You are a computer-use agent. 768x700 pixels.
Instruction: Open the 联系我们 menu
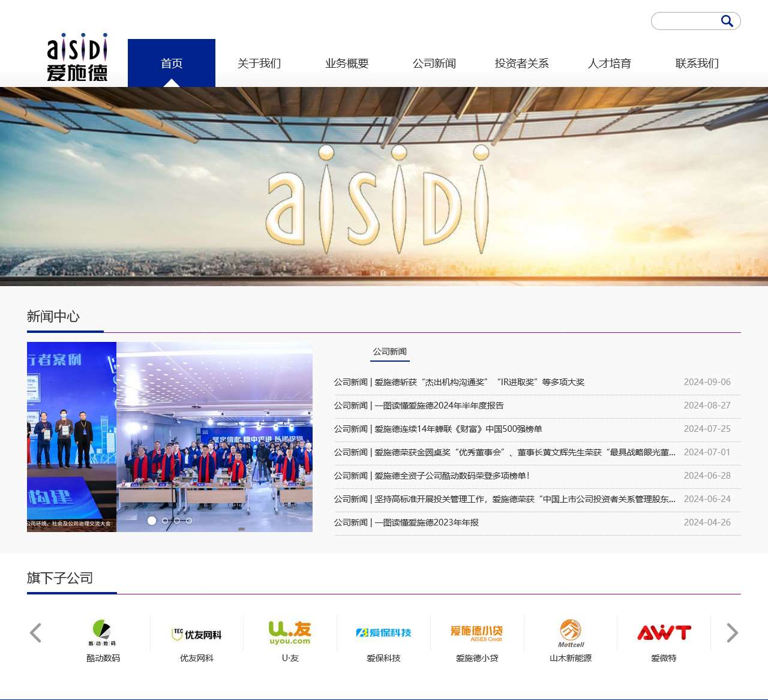[697, 63]
